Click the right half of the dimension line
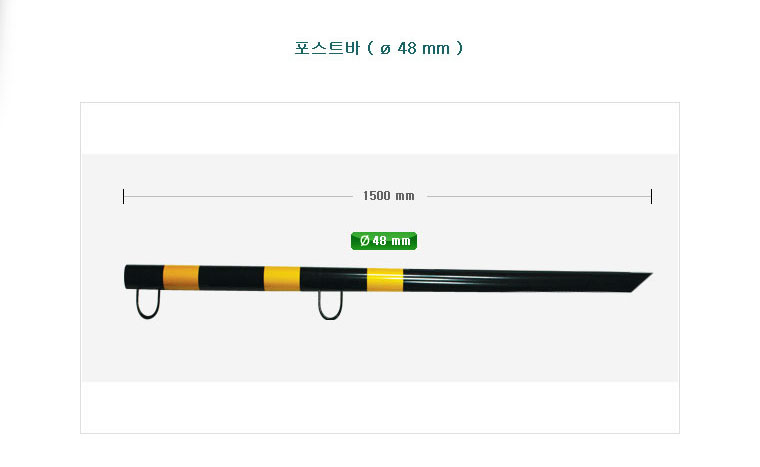Screen dimensions: 760x467 click(538, 196)
